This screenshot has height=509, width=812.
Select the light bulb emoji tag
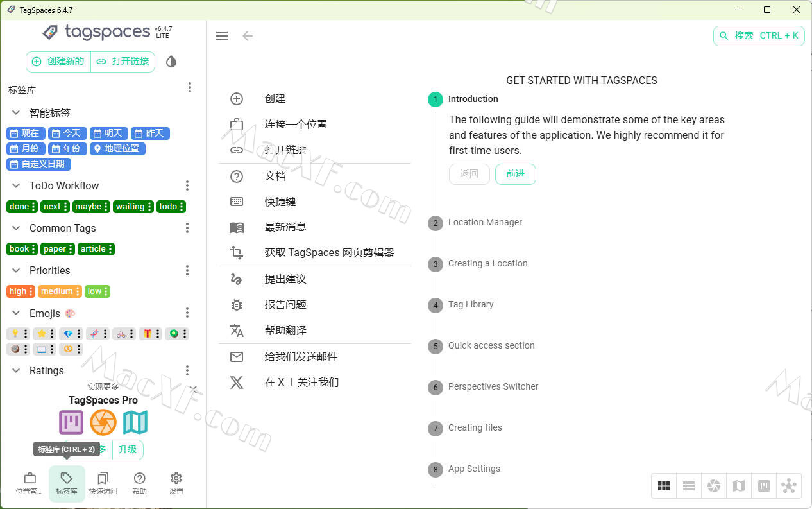point(18,334)
